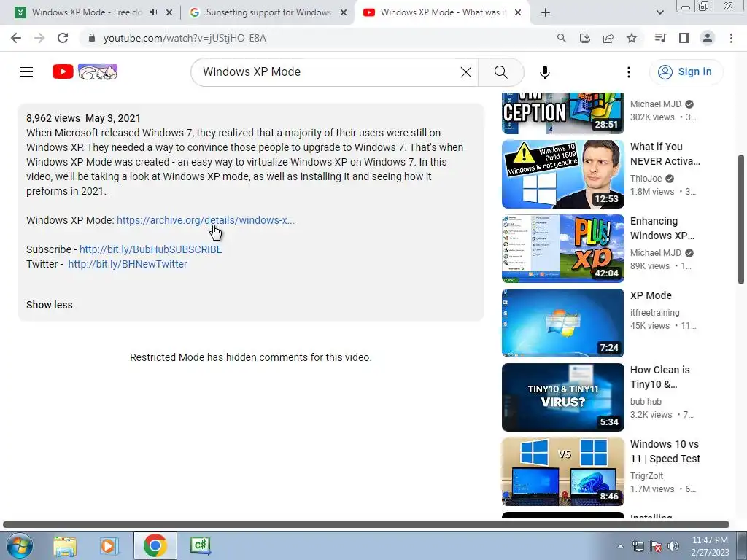Open the BubHubSUBSCRIBE bit.ly link

[150, 249]
